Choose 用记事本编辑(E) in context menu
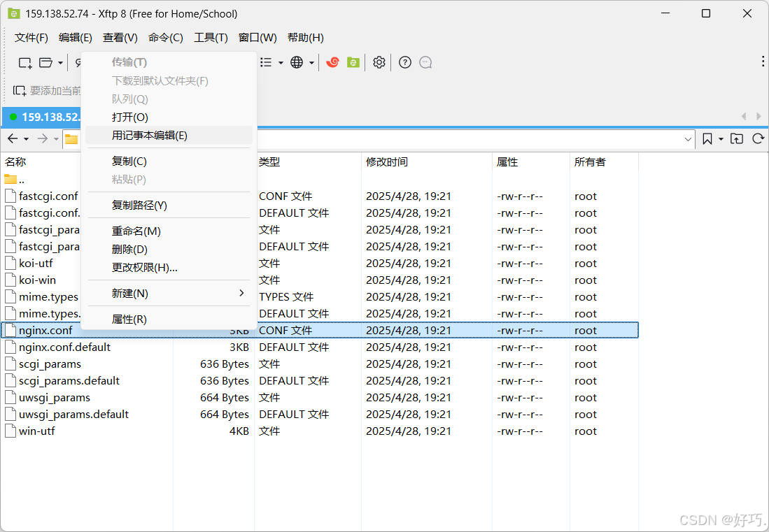This screenshot has width=769, height=532. [169, 136]
